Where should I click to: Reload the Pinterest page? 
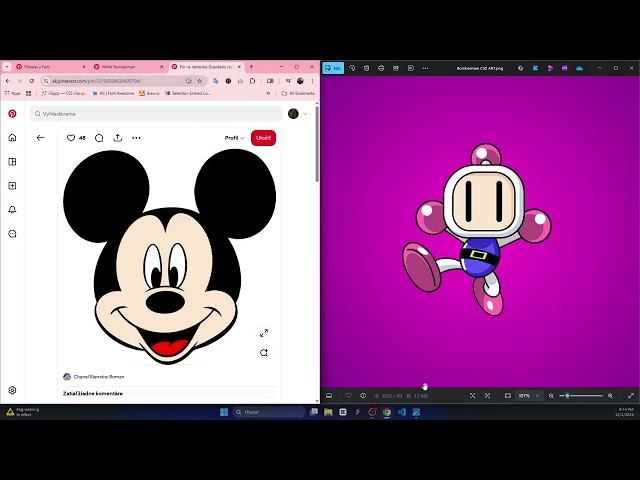pyautogui.click(x=31, y=81)
